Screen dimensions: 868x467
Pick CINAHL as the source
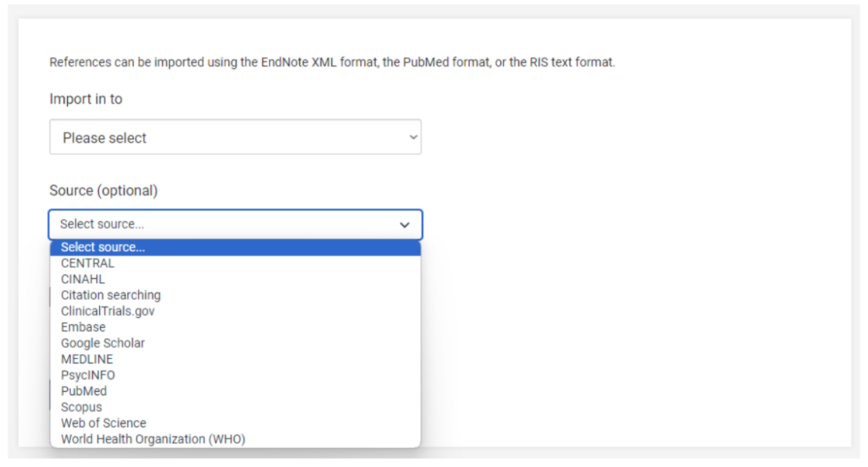[x=83, y=279]
